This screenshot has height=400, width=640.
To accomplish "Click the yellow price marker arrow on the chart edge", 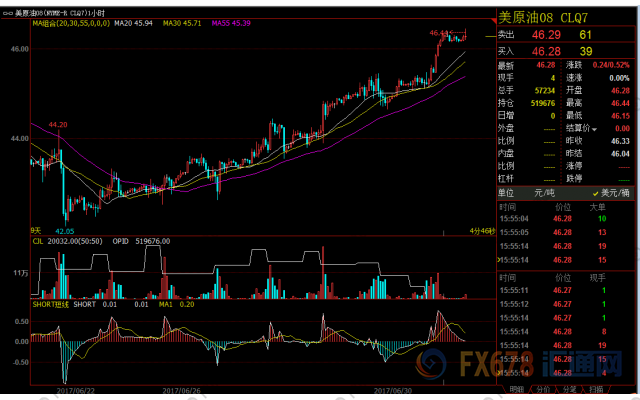I will point(491,37).
